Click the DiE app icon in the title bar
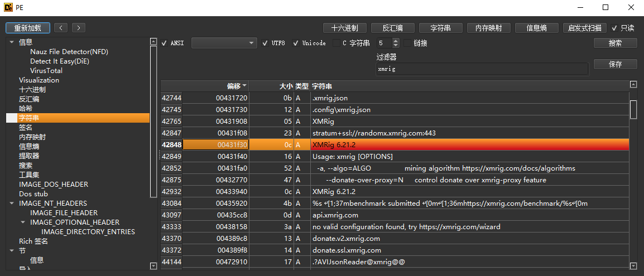This screenshot has height=276, width=644. click(8, 7)
